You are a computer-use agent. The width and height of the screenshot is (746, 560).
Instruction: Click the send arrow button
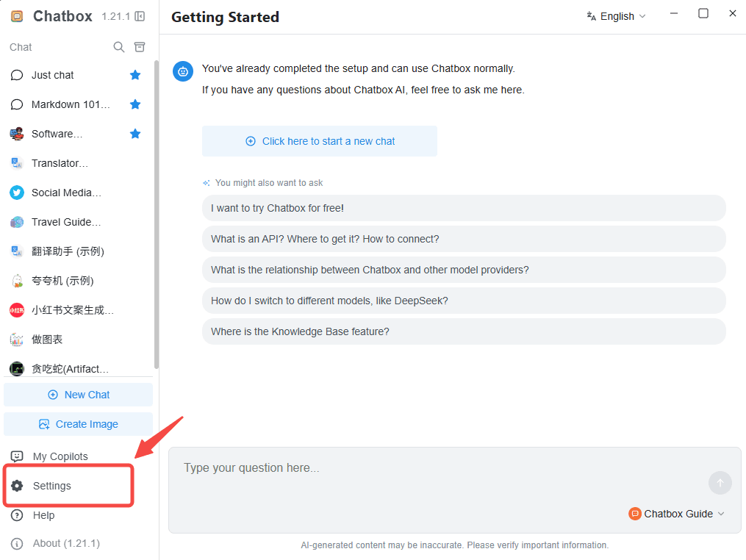720,483
